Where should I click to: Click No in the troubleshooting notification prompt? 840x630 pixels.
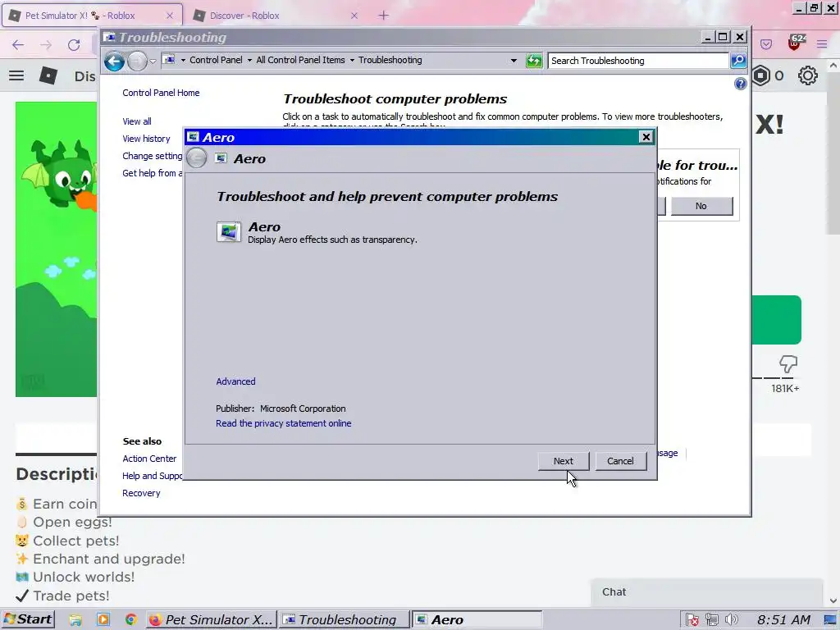tap(701, 206)
